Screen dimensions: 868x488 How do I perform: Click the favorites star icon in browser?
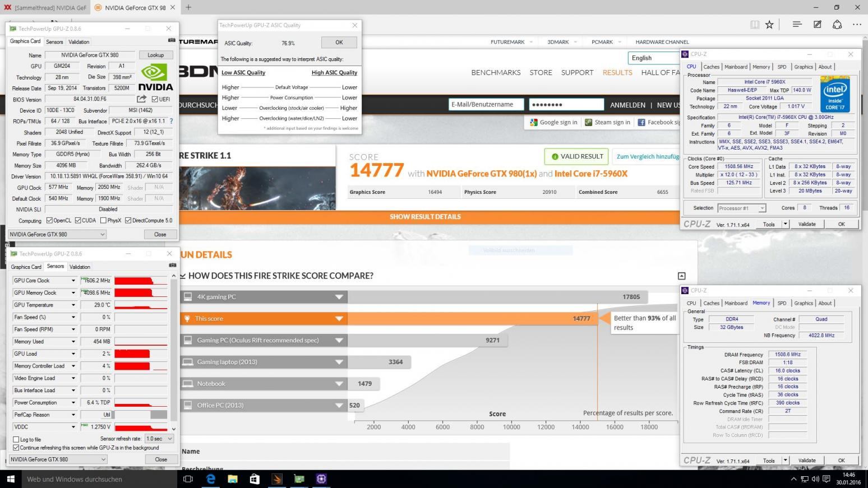[770, 24]
